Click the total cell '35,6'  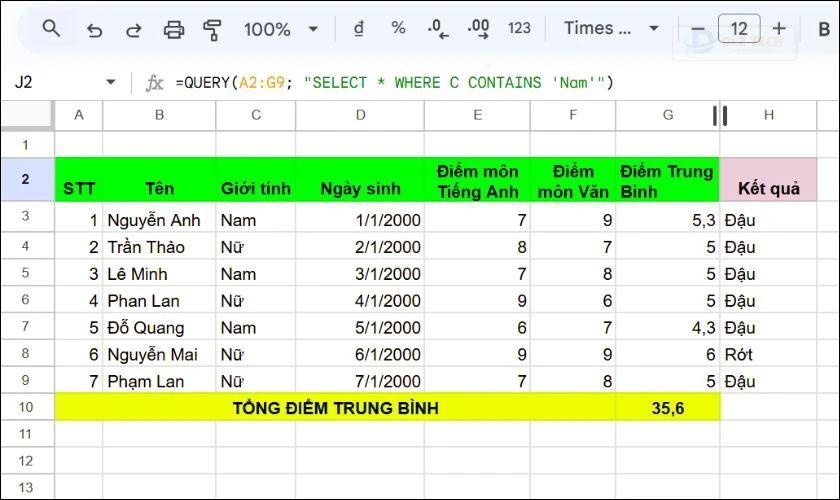(x=668, y=408)
